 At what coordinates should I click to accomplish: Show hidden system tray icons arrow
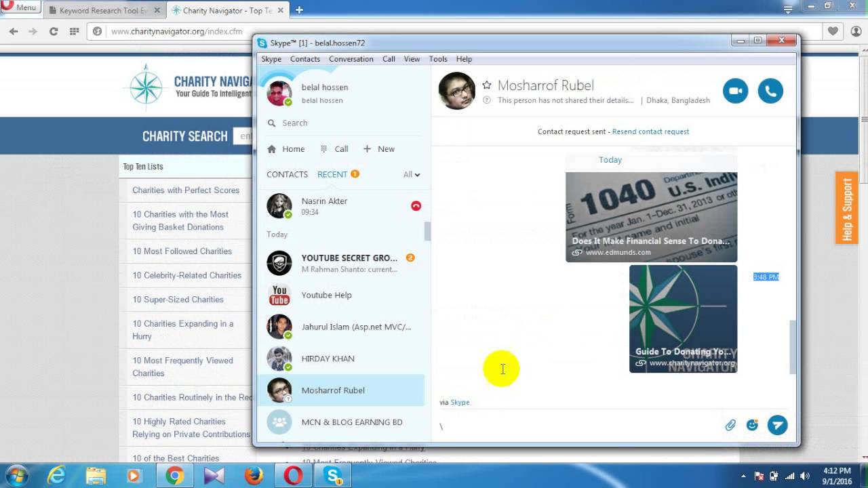coord(743,476)
